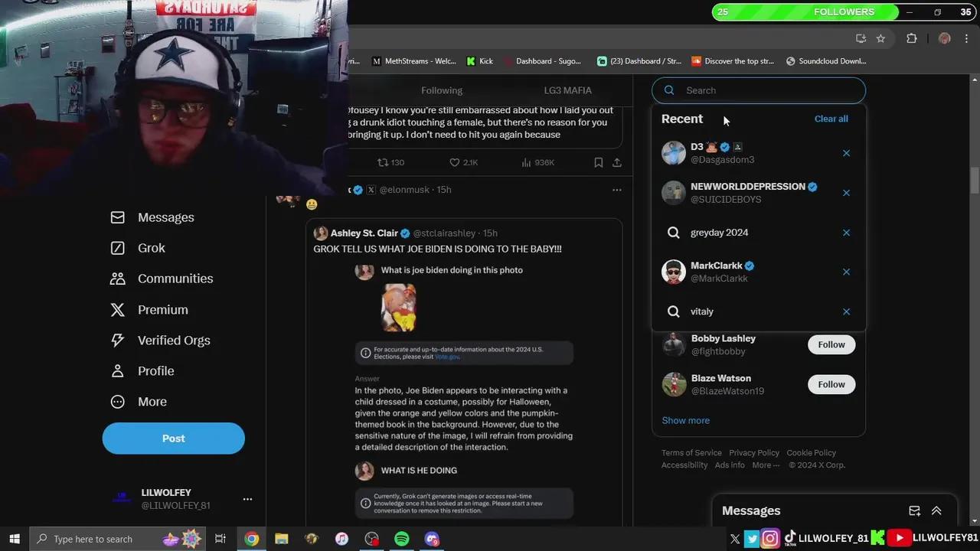Open Premium X page
Screen dimensions: 980x551
(149, 310)
